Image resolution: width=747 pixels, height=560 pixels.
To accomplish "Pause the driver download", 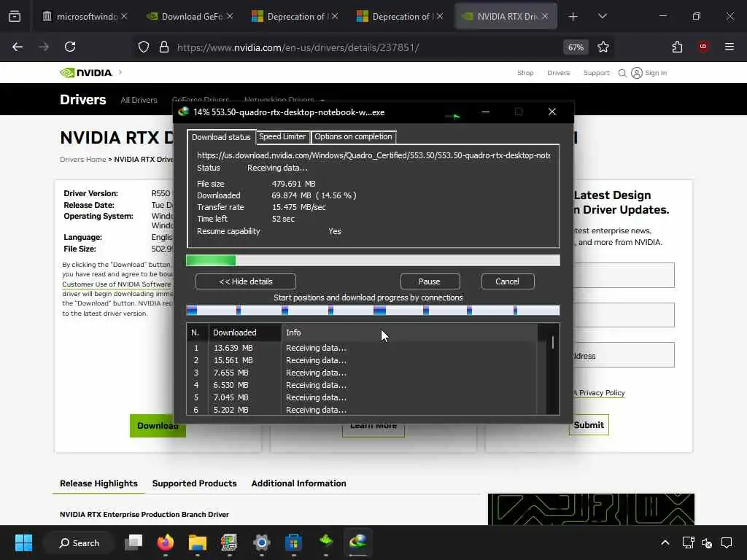I will click(x=429, y=281).
